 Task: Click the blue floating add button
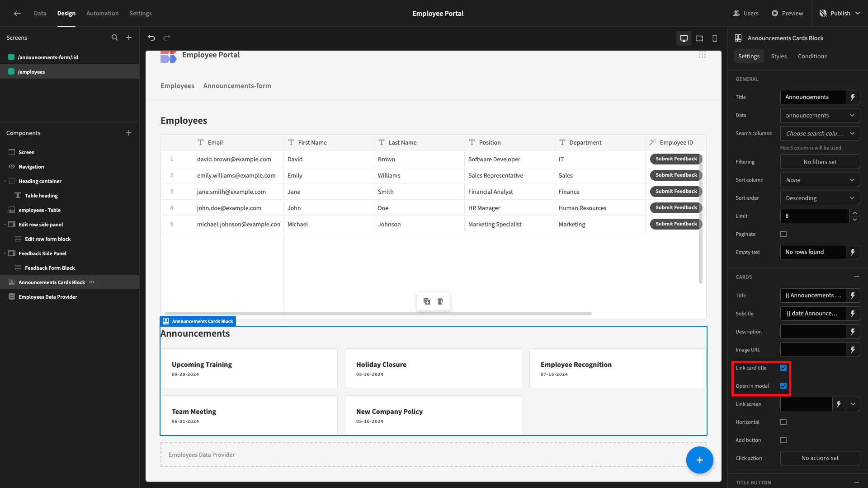(699, 460)
